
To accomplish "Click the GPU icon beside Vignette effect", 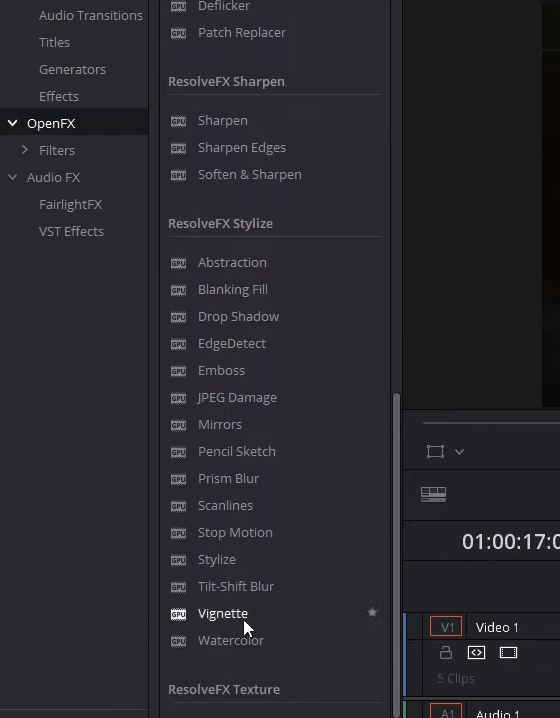I will [178, 614].
